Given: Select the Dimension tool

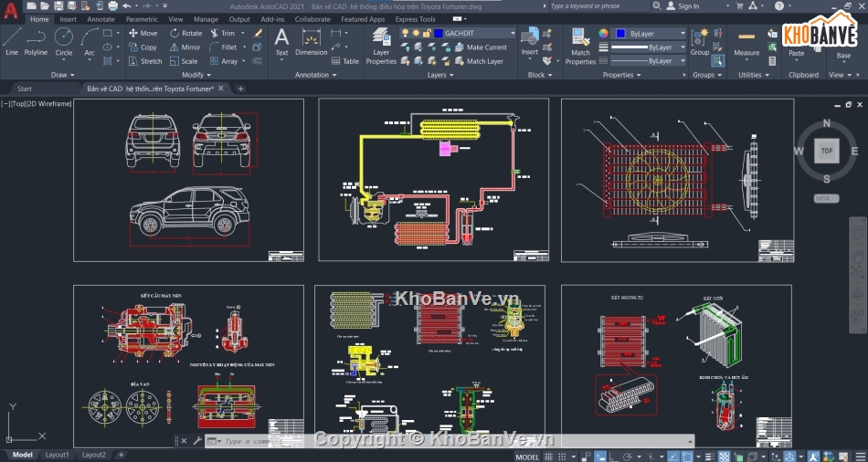Looking at the screenshot, I should (x=311, y=43).
